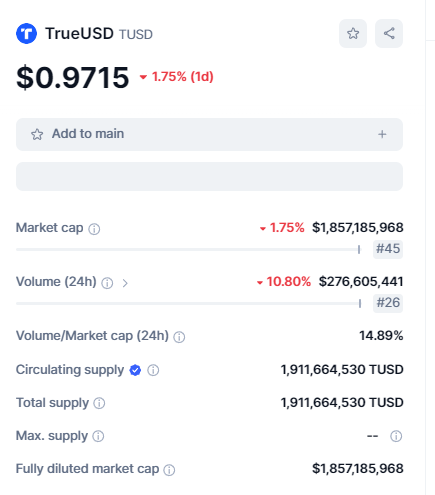Screen dimensions: 435x495
Task: Show info for Total supply
Action: tap(99, 403)
